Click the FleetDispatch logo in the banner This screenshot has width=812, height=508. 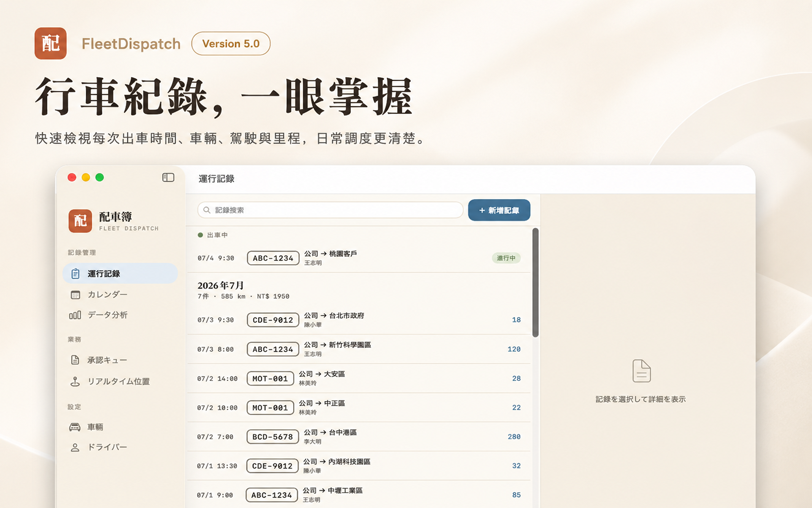[x=50, y=43]
